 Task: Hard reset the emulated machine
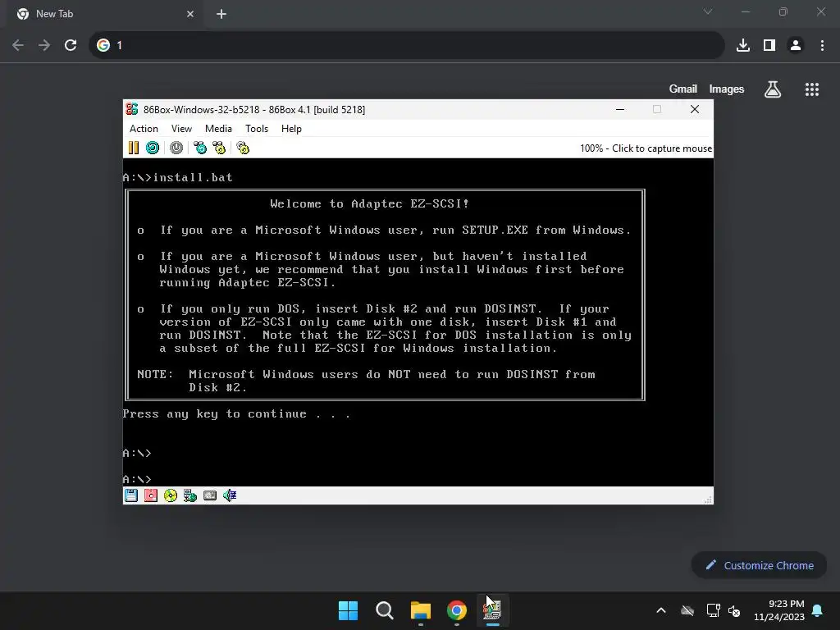pos(153,148)
